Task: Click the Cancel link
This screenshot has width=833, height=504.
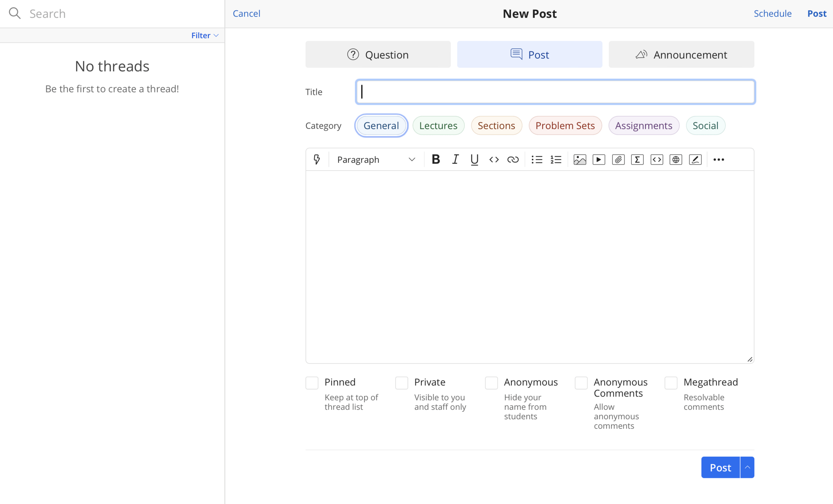Action: click(x=246, y=13)
